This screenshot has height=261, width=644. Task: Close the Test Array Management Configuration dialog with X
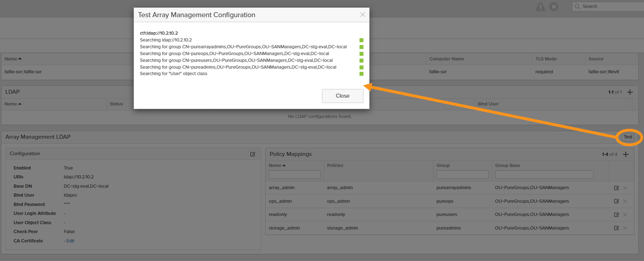[363, 15]
